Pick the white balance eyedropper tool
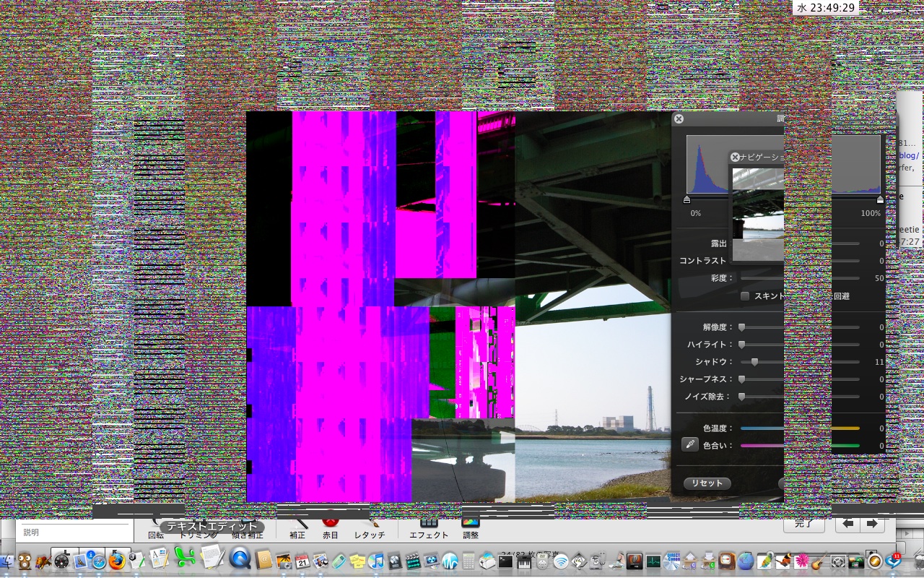Image resolution: width=924 pixels, height=578 pixels. coord(690,445)
